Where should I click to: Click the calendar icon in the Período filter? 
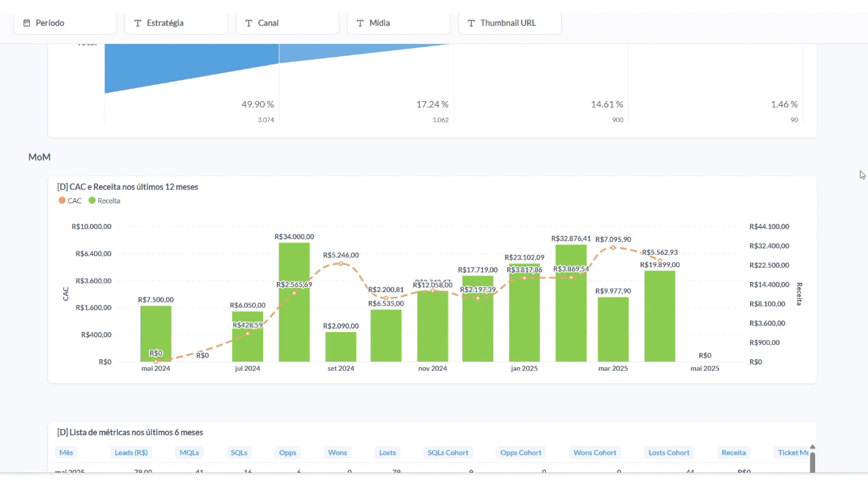pyautogui.click(x=27, y=23)
